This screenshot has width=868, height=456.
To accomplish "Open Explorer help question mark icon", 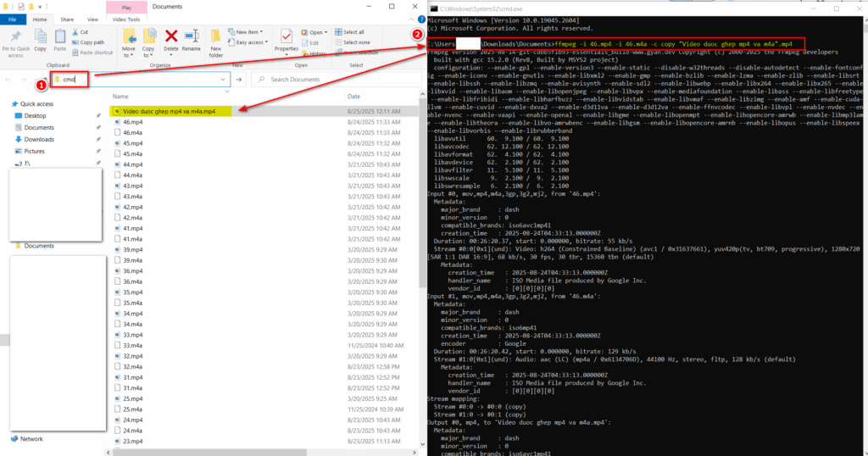I will tap(421, 19).
